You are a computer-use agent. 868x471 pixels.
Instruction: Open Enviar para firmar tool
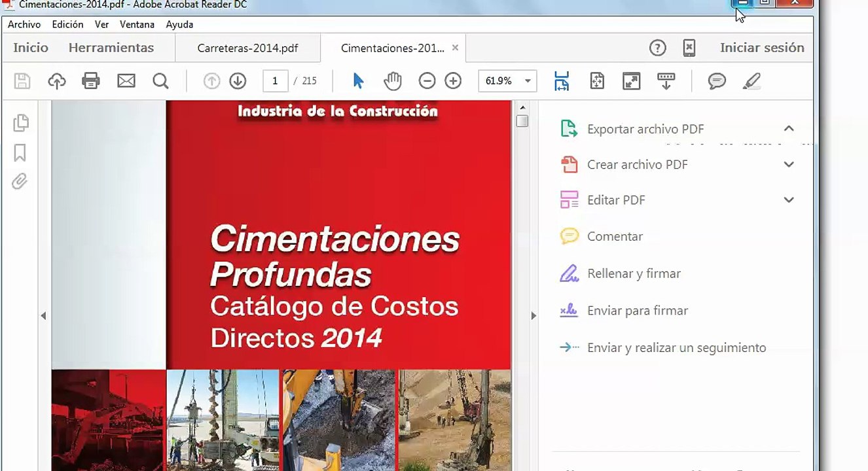click(624, 311)
